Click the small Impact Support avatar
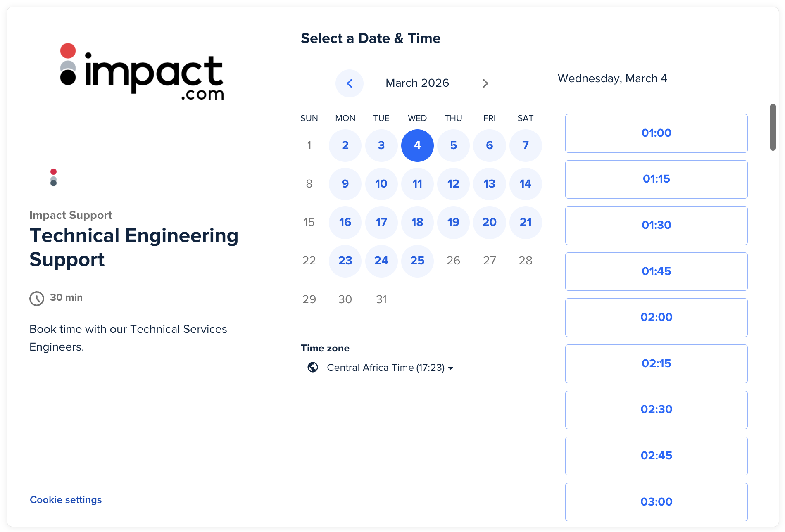 coord(53,177)
